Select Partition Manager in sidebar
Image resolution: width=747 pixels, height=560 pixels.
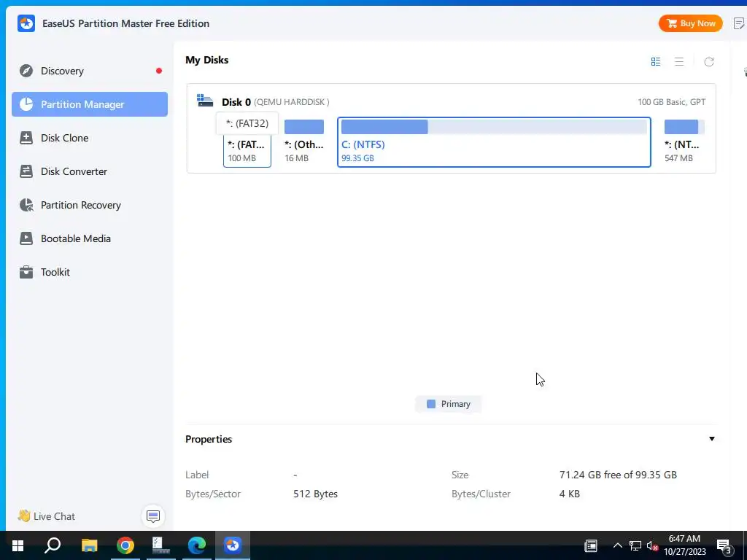tap(90, 104)
